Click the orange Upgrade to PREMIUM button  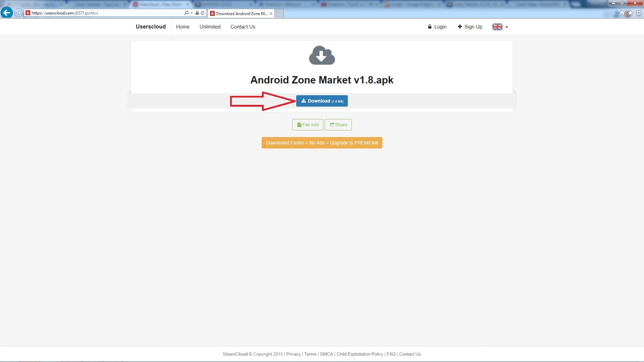click(322, 143)
